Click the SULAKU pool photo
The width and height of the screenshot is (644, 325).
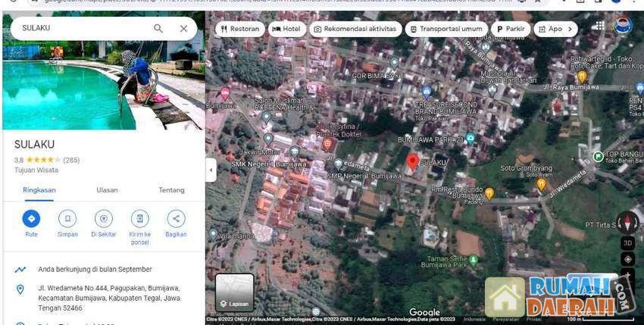pos(102,83)
